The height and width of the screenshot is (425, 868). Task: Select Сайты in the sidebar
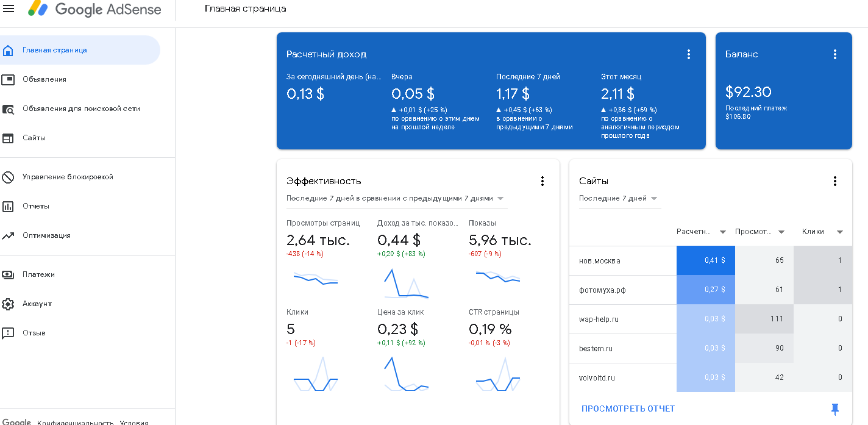point(80,138)
